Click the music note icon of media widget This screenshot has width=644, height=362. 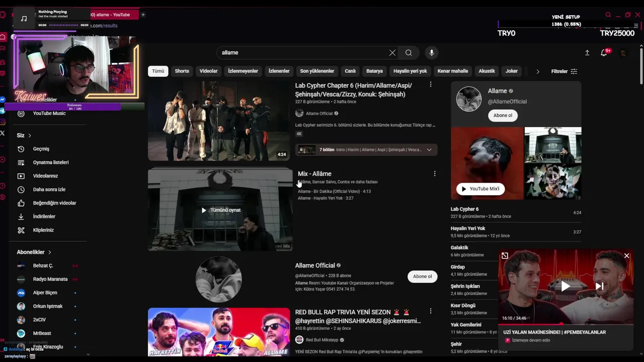pyautogui.click(x=24, y=19)
